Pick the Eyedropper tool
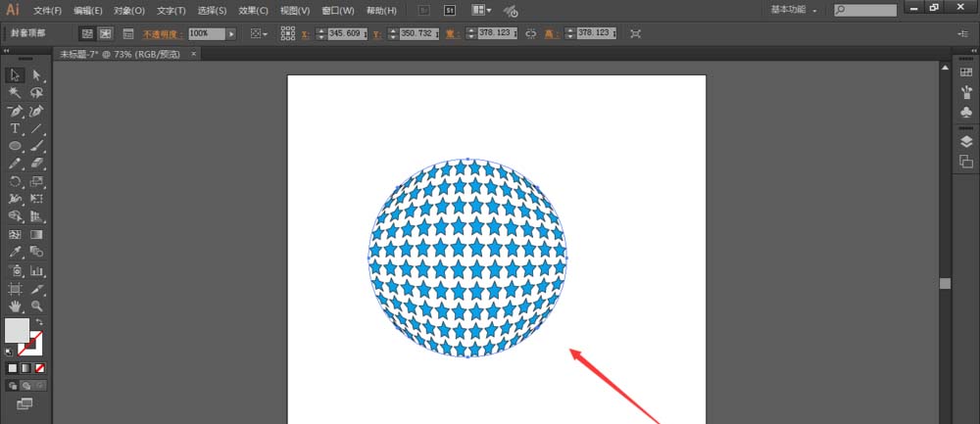 (15, 252)
